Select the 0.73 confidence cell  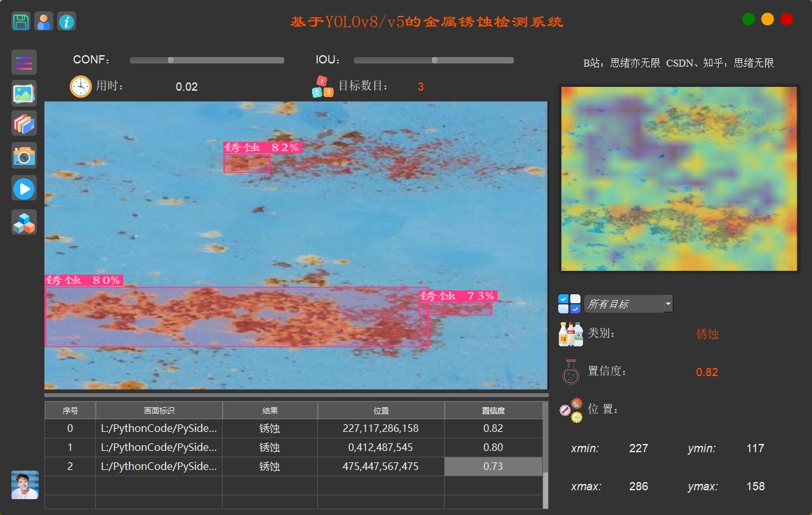tap(493, 466)
